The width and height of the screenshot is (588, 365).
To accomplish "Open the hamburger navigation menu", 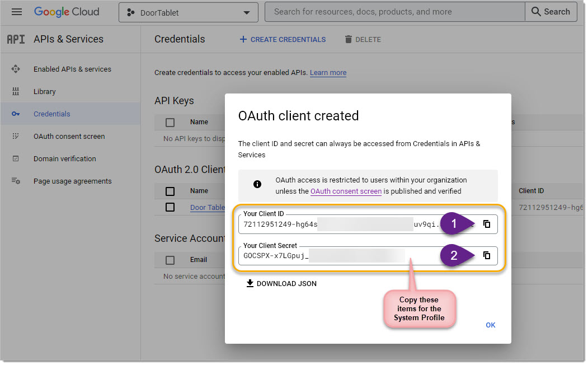I will (16, 12).
